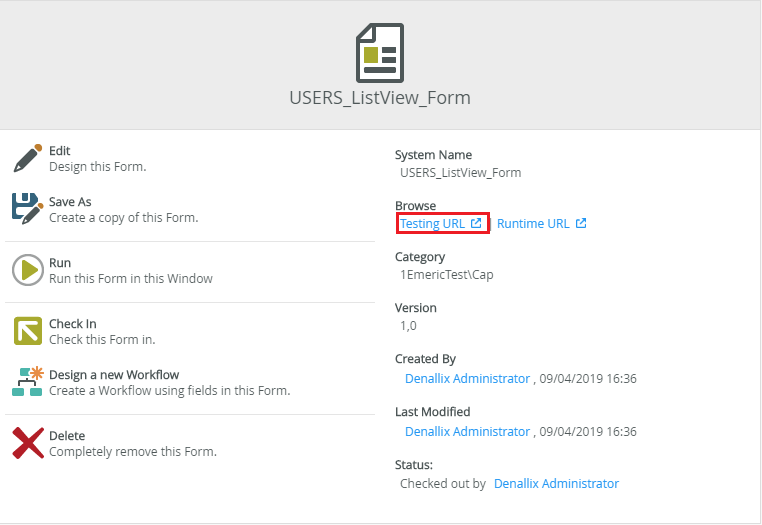Click the Check In arrow icon
The image size is (762, 525).
(27, 331)
